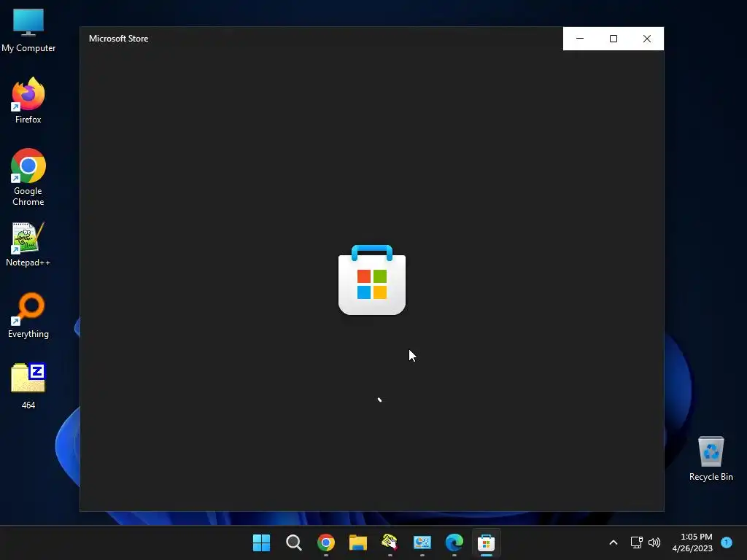Open volume speaker tray icon

pos(654,542)
